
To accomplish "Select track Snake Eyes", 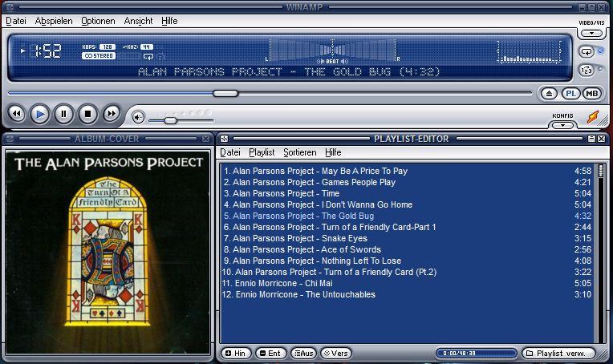I will click(407, 238).
